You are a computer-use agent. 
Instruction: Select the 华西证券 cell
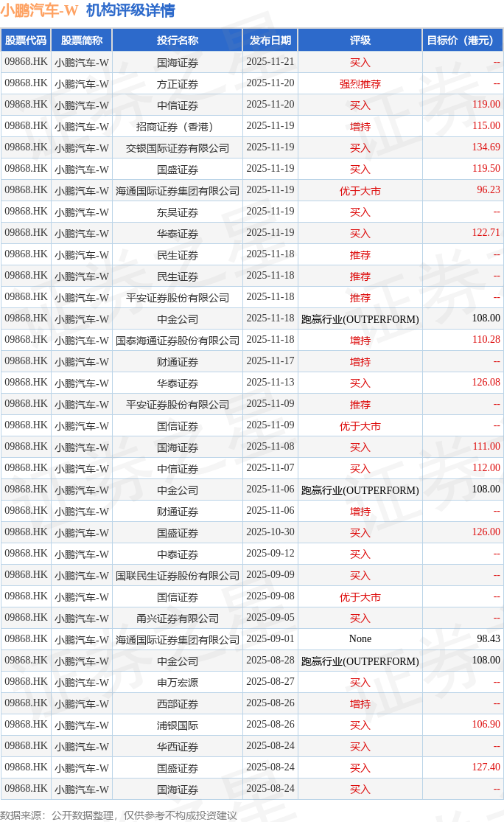[178, 747]
